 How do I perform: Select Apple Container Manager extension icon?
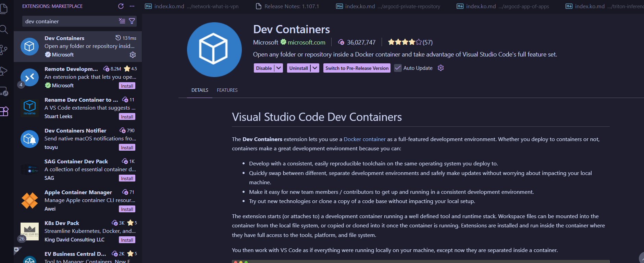point(29,200)
